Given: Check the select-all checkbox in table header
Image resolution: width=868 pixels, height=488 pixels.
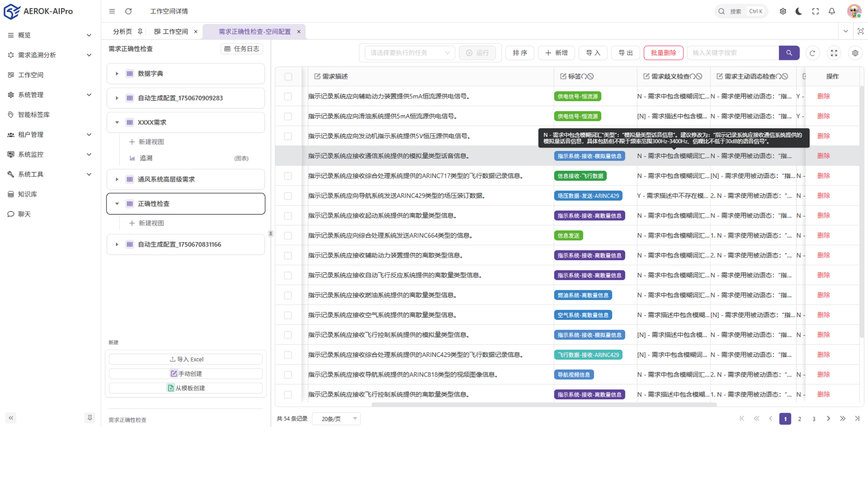Looking at the screenshot, I should [x=288, y=77].
